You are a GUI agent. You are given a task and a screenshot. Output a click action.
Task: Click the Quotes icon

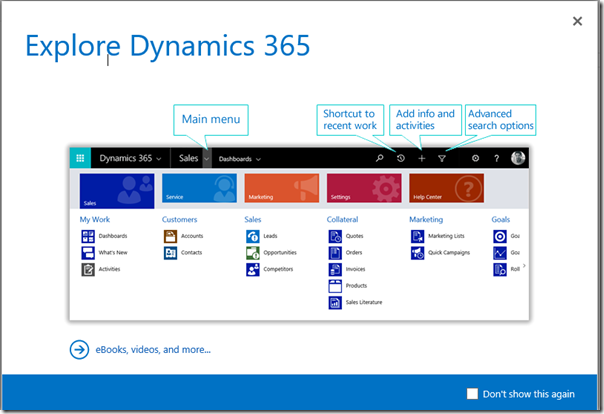pyautogui.click(x=335, y=236)
